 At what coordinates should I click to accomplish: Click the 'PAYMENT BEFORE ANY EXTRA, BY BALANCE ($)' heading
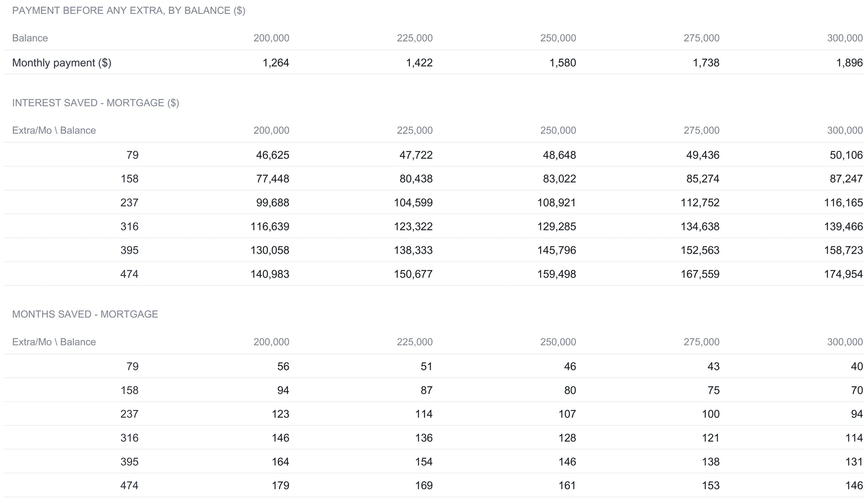click(x=128, y=10)
